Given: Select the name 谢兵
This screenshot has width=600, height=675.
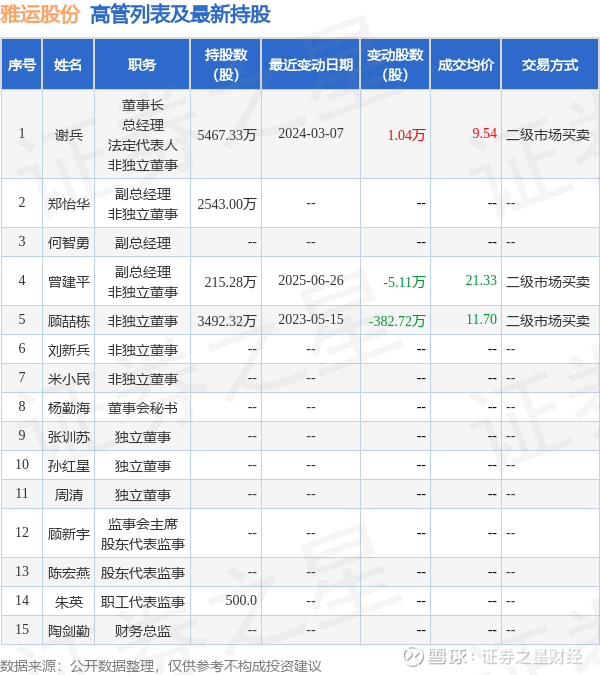Looking at the screenshot, I should (68, 135).
